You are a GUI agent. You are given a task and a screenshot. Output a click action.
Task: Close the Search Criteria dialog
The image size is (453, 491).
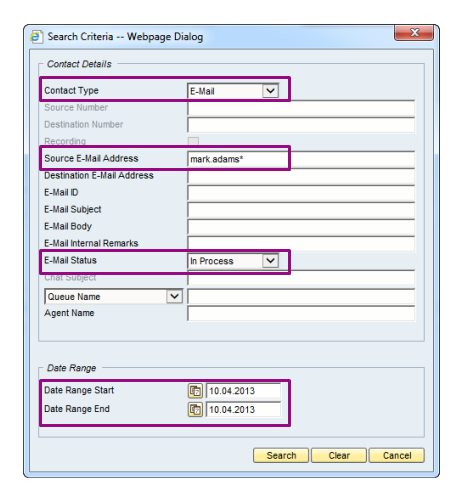414,32
